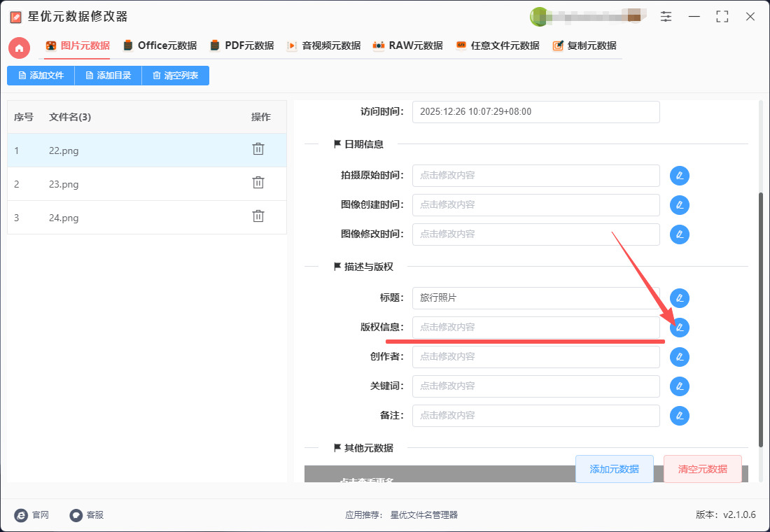Click 清空元数据 button
The width and height of the screenshot is (770, 532).
[703, 469]
